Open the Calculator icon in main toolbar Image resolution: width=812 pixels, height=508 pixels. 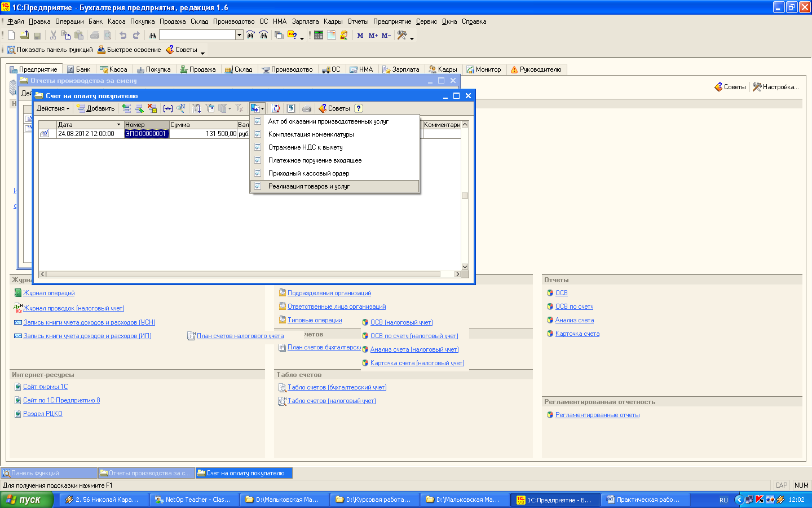319,35
